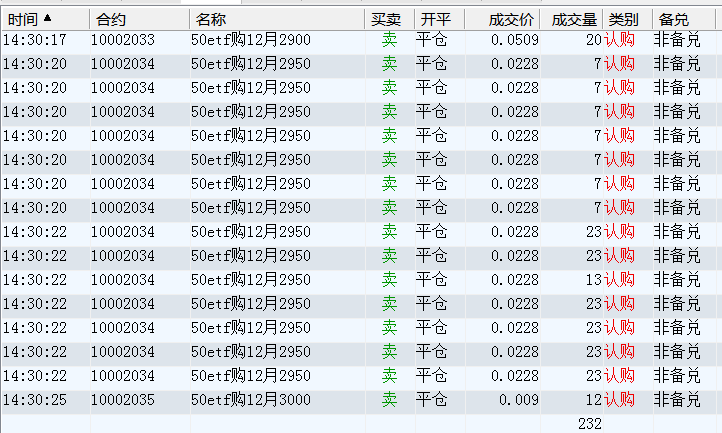The width and height of the screenshot is (722, 433).
Task: Select the price cell 0.009
Action: pyautogui.click(x=519, y=400)
